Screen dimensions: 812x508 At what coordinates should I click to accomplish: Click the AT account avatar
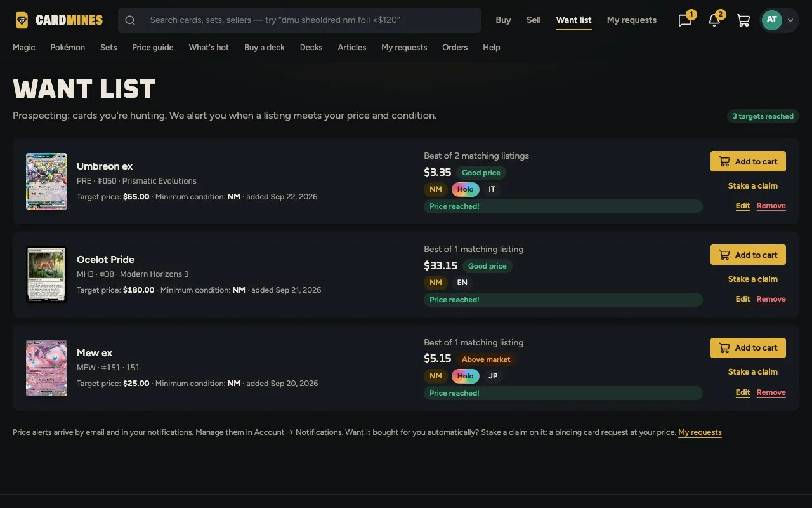pyautogui.click(x=772, y=20)
